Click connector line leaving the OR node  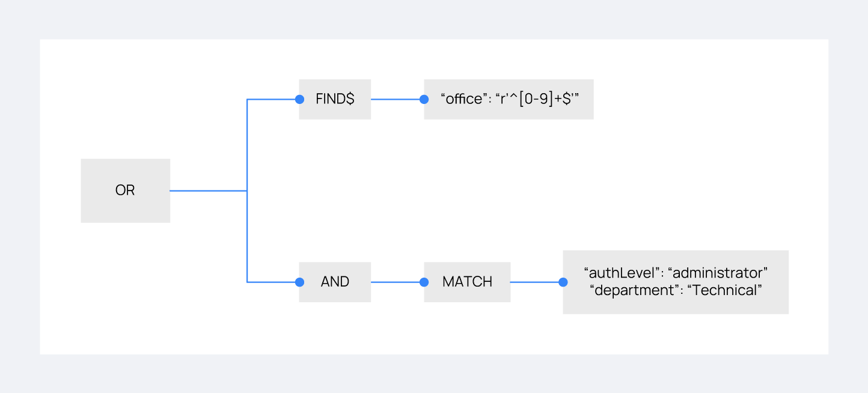pyautogui.click(x=207, y=190)
